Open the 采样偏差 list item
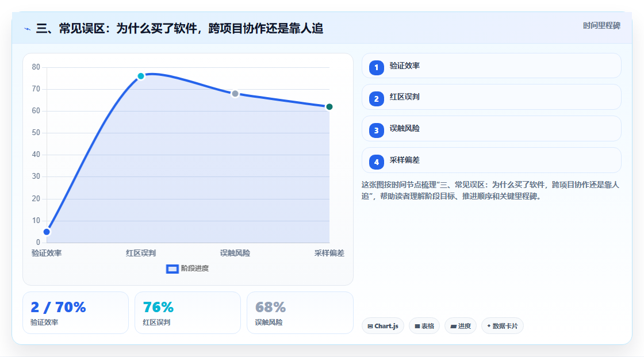 point(491,160)
